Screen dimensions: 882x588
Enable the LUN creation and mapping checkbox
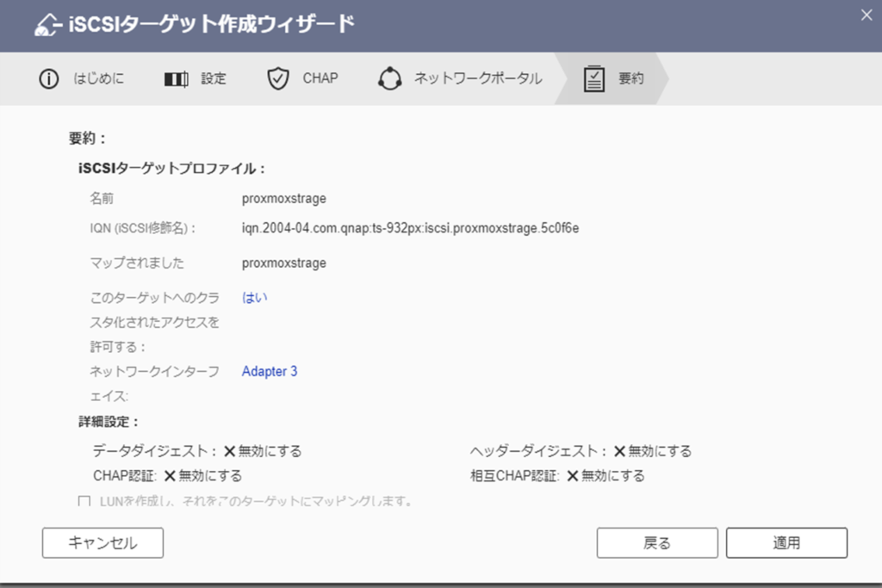pyautogui.click(x=84, y=501)
